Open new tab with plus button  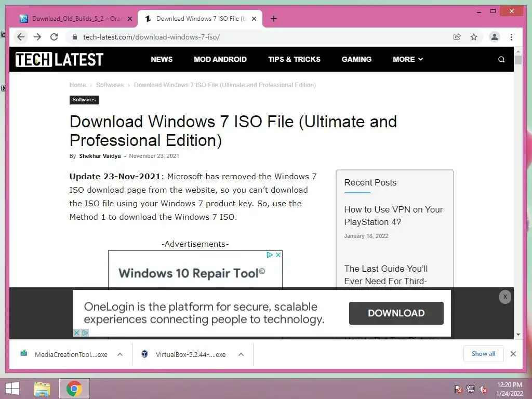274,19
